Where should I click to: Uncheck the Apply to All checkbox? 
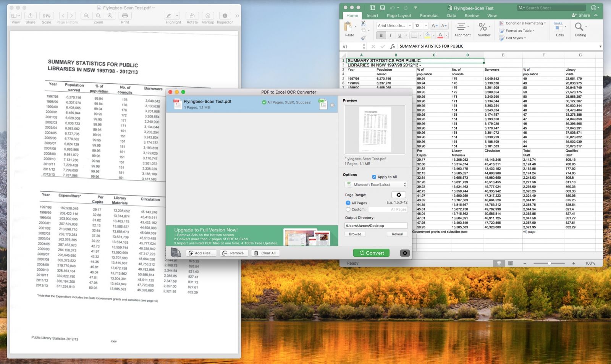tap(374, 177)
